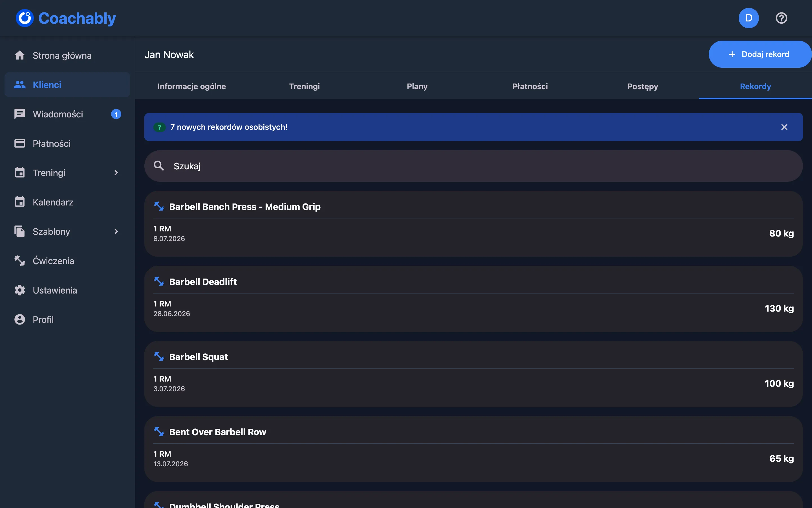Open the Dumbbell Shoulder Press record title

point(224,505)
